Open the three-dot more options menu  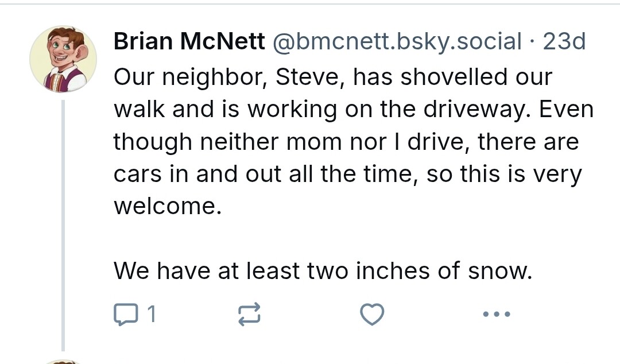(497, 314)
